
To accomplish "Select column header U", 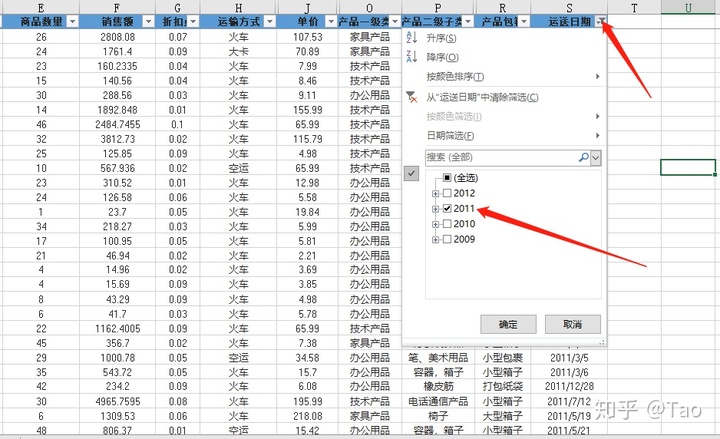I will [x=688, y=7].
